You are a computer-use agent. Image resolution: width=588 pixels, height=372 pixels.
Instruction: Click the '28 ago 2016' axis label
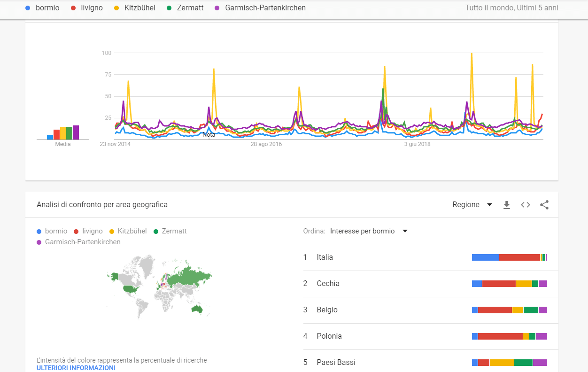click(x=266, y=144)
